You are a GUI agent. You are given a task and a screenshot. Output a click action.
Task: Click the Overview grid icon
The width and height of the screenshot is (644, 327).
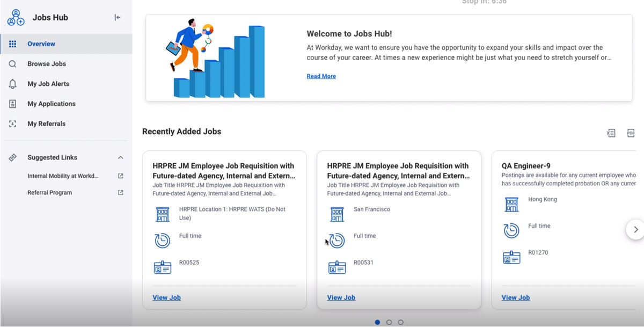point(13,44)
